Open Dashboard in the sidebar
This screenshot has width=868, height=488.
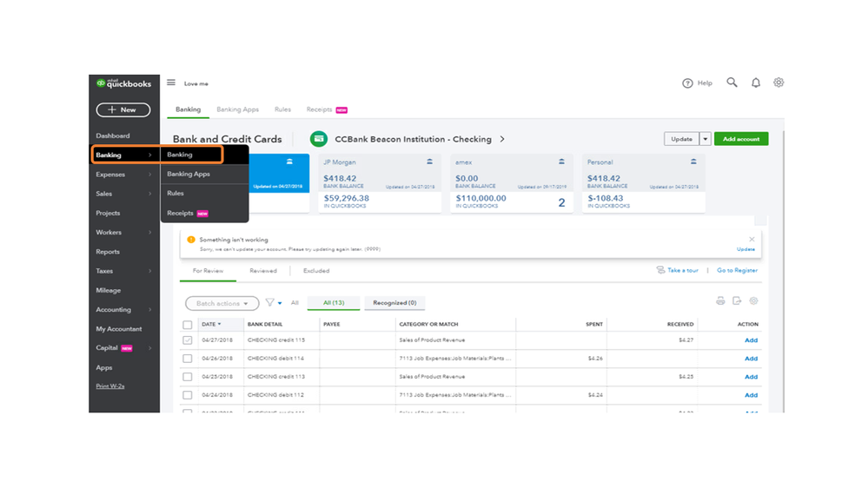(113, 135)
